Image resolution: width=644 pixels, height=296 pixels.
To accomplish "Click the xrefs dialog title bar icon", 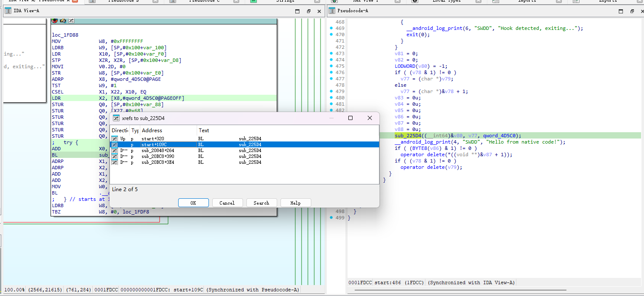I will 116,118.
